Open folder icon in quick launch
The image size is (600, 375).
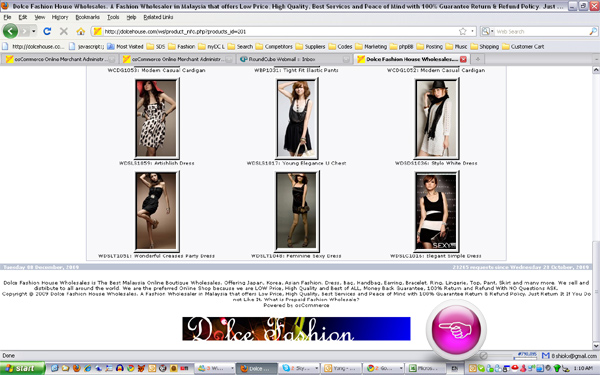[x=65, y=368]
